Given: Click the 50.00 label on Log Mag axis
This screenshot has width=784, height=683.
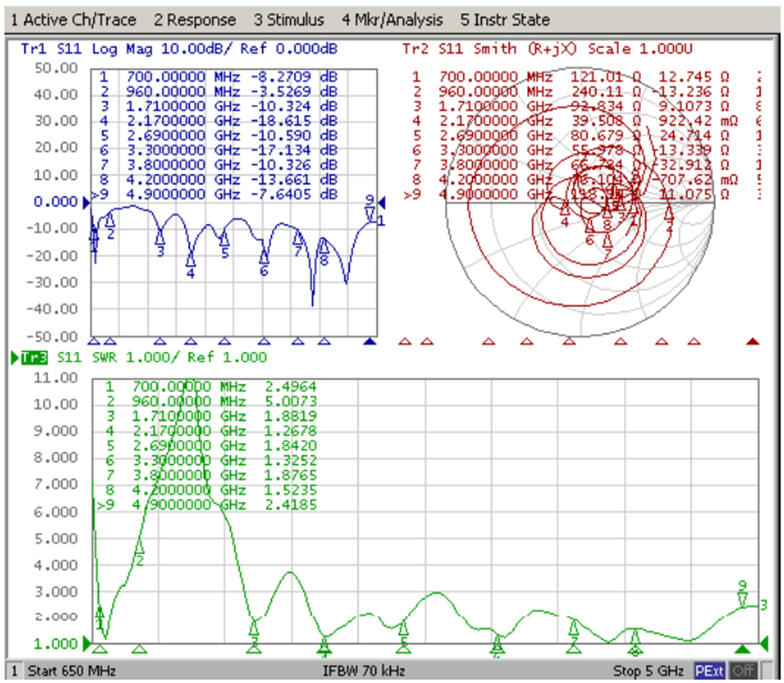Looking at the screenshot, I should click(x=56, y=68).
